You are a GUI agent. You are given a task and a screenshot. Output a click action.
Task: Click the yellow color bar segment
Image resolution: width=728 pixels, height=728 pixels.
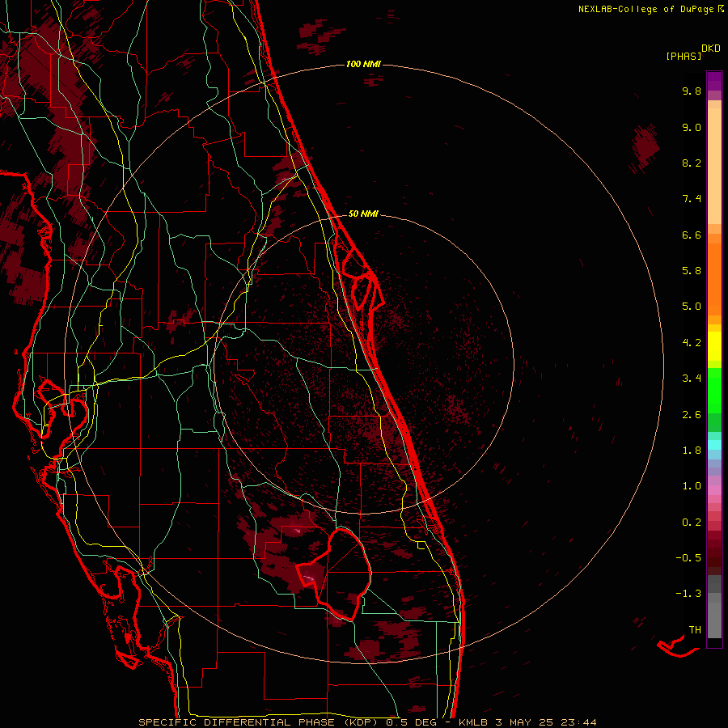tap(714, 346)
